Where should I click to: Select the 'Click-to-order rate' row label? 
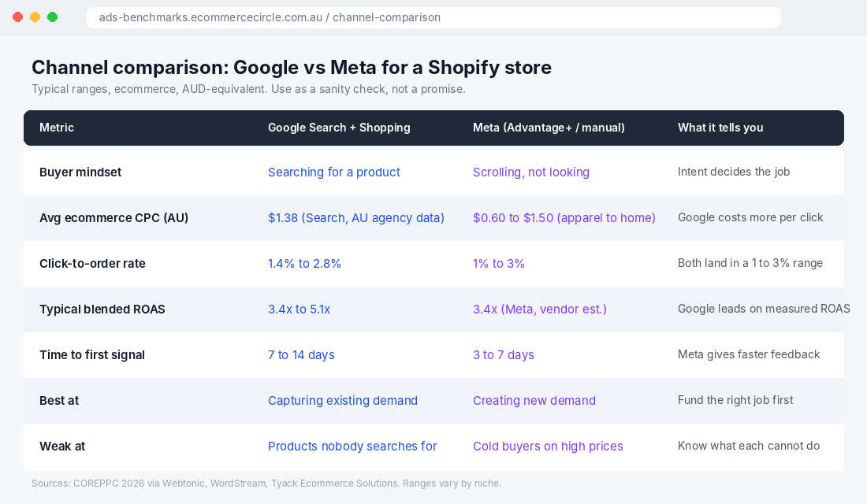[92, 264]
